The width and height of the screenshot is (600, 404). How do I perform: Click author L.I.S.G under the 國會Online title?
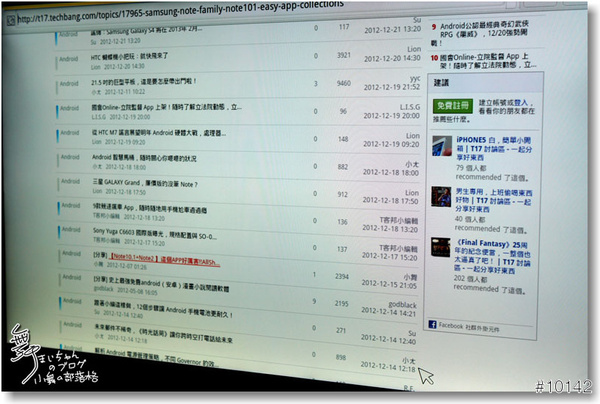tap(99, 117)
